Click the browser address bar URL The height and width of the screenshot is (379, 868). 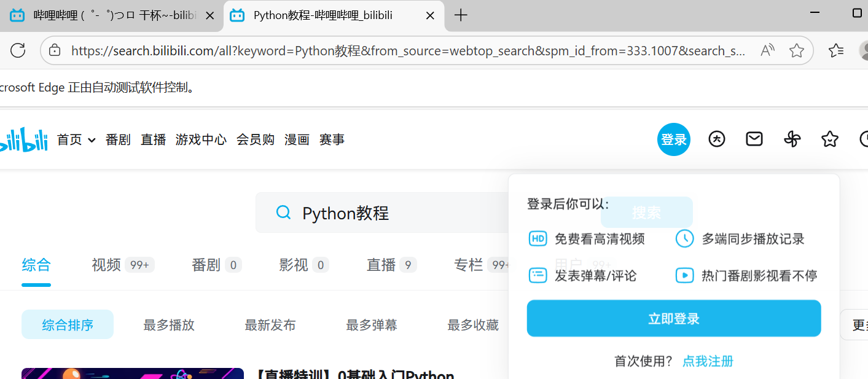coord(409,50)
